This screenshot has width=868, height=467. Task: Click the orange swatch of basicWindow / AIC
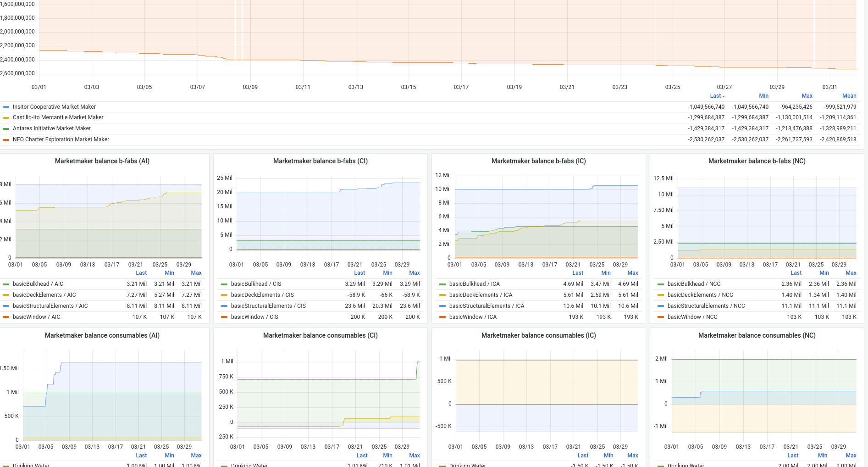pos(6,317)
